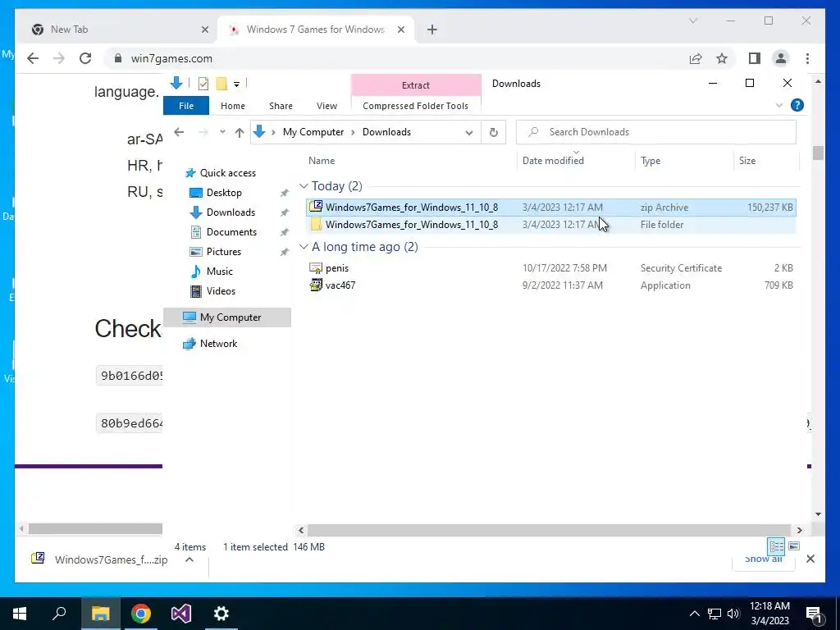Screen dimensions: 840x630
Task: Select the vac467 application icon
Action: point(316,285)
